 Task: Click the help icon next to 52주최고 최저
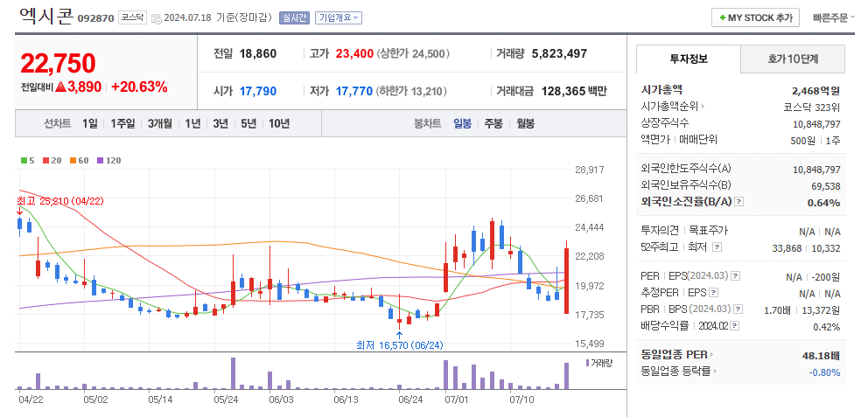[717, 247]
